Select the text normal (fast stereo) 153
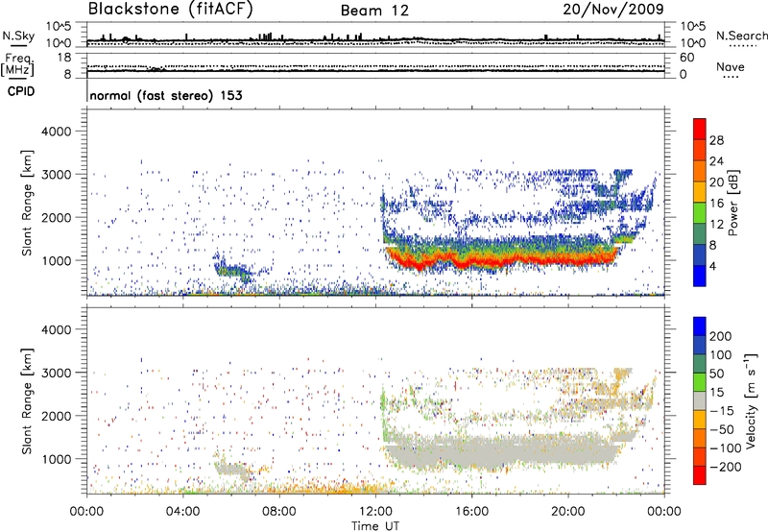768x532 pixels. (166, 96)
